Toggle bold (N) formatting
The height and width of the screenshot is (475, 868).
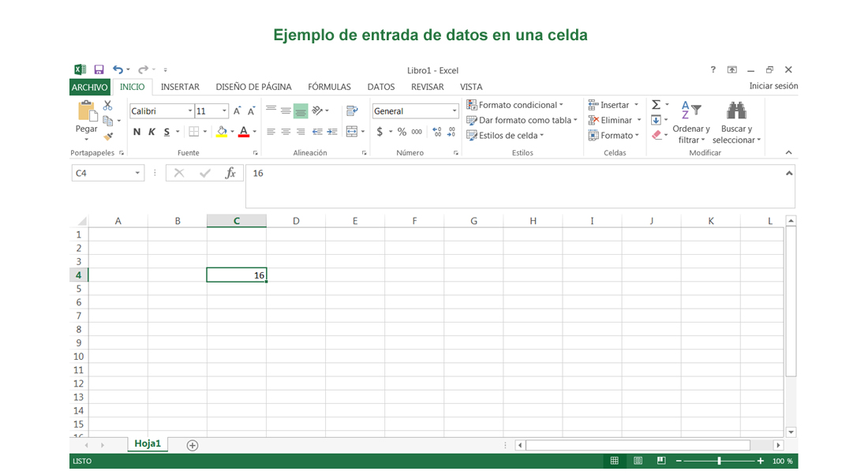click(x=137, y=132)
